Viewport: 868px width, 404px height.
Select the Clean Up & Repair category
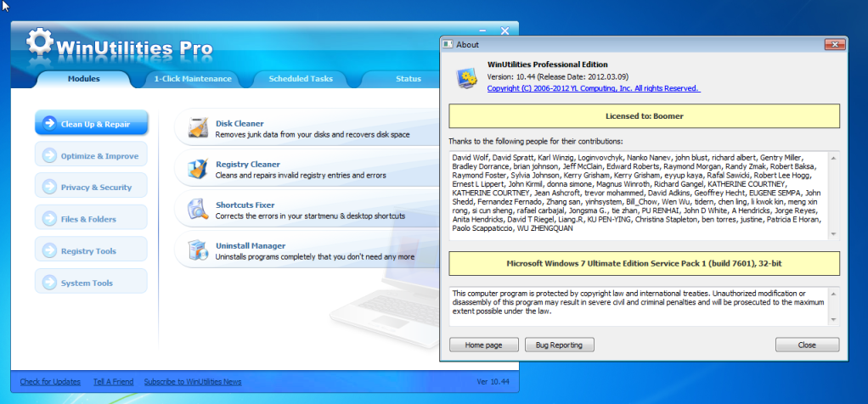coord(92,124)
